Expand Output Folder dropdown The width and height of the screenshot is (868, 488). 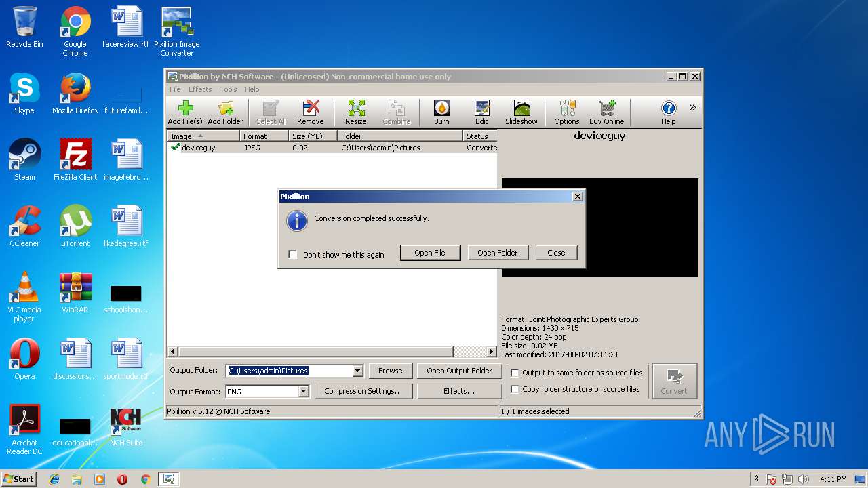(357, 371)
